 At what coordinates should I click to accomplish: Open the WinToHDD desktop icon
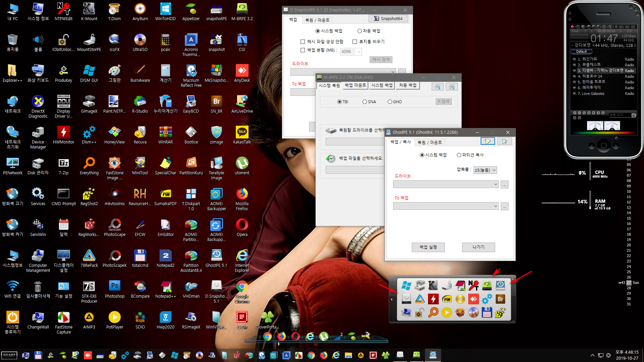[165, 12]
